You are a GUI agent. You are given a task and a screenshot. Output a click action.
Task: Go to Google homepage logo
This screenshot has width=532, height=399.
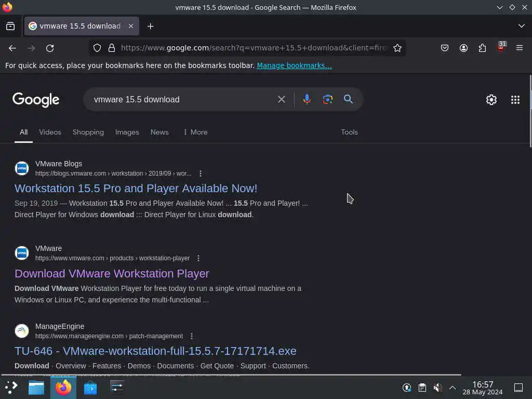click(36, 100)
